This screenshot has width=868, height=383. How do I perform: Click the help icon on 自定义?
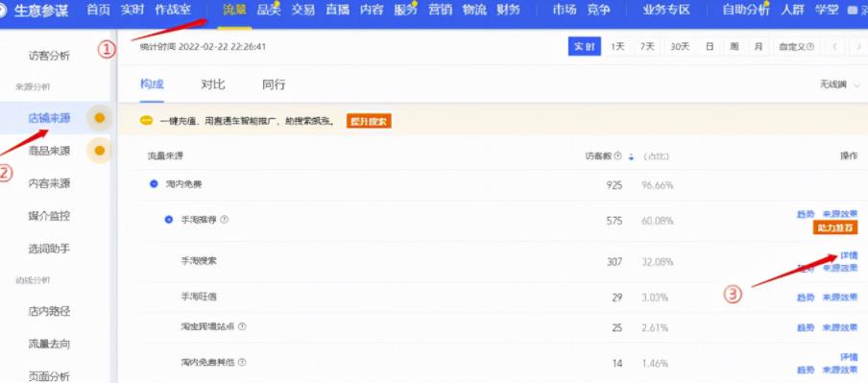810,47
